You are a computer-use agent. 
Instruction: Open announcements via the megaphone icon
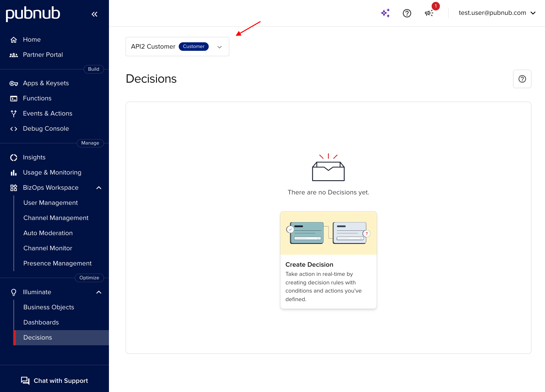(x=428, y=13)
